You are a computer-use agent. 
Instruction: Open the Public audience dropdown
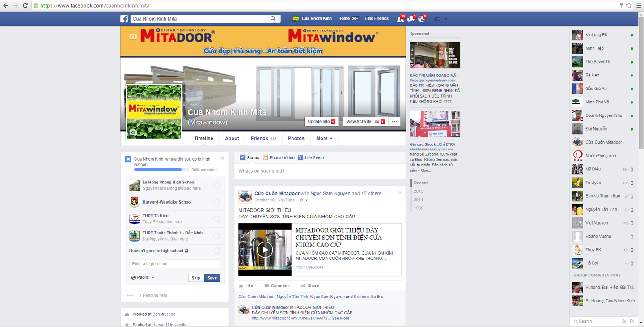coord(143,278)
